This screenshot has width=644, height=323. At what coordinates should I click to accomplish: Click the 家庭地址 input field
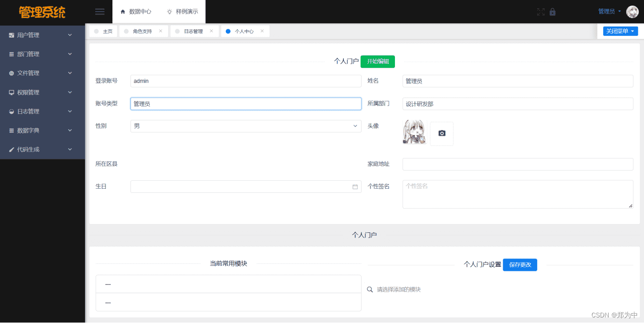518,164
